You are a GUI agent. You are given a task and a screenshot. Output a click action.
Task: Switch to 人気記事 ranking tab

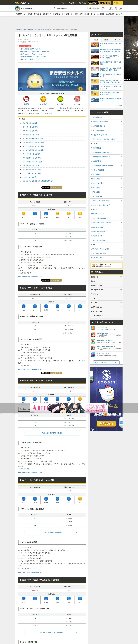click(x=96, y=40)
